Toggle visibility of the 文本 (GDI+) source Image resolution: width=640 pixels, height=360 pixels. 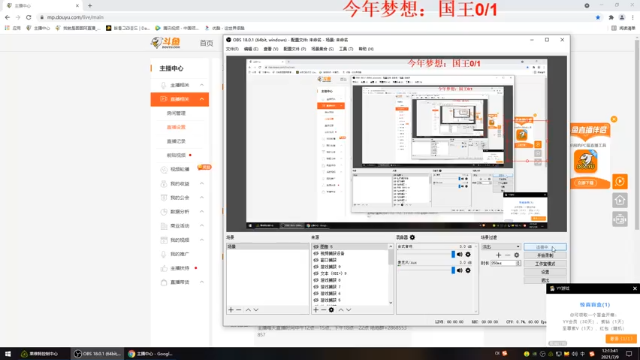pos(316,273)
